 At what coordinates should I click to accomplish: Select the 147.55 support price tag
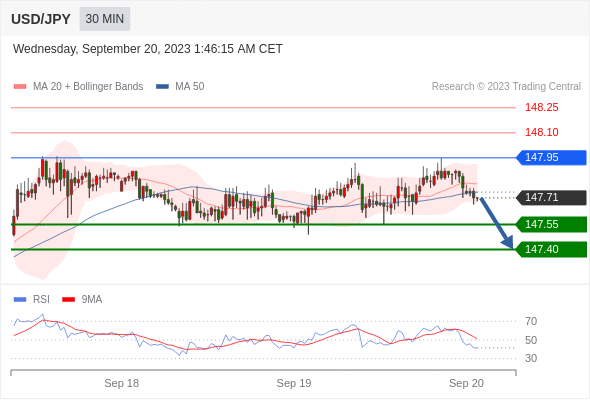[x=551, y=224]
